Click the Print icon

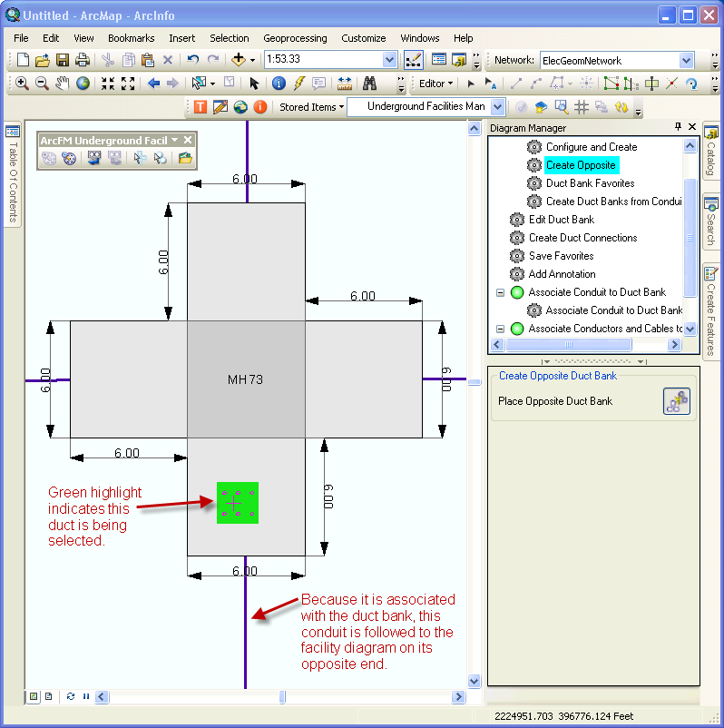click(x=83, y=60)
